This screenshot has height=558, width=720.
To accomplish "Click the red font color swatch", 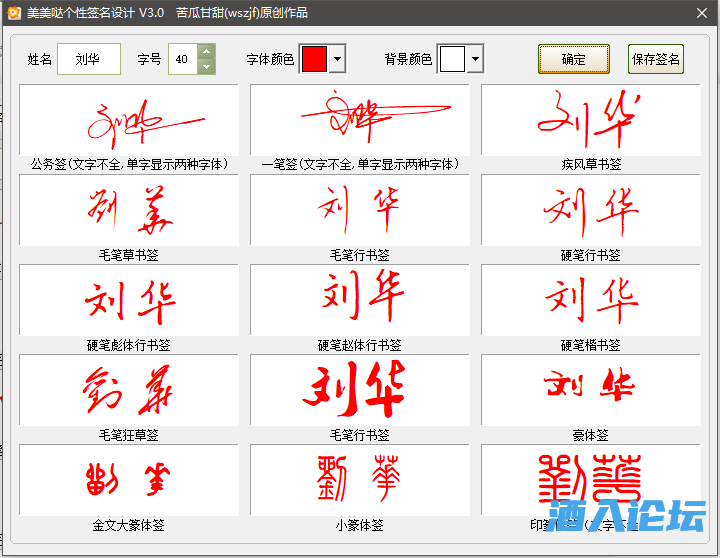I will pyautogui.click(x=314, y=59).
